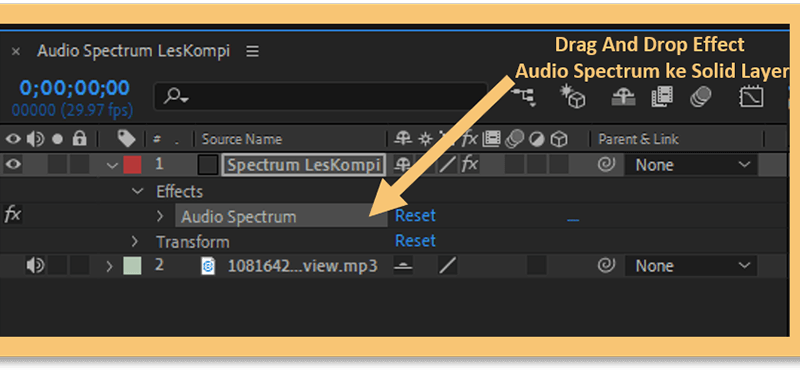
Task: Click the layer number # column header
Action: [x=157, y=139]
